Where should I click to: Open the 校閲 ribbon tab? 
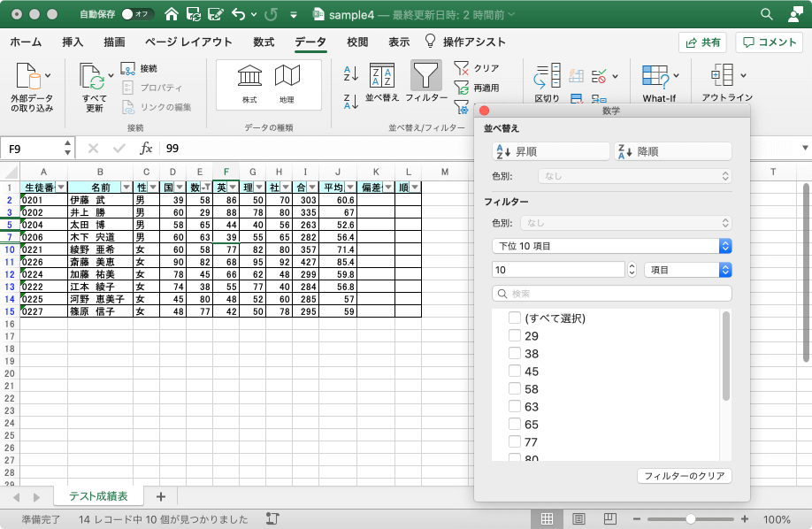pyautogui.click(x=357, y=42)
